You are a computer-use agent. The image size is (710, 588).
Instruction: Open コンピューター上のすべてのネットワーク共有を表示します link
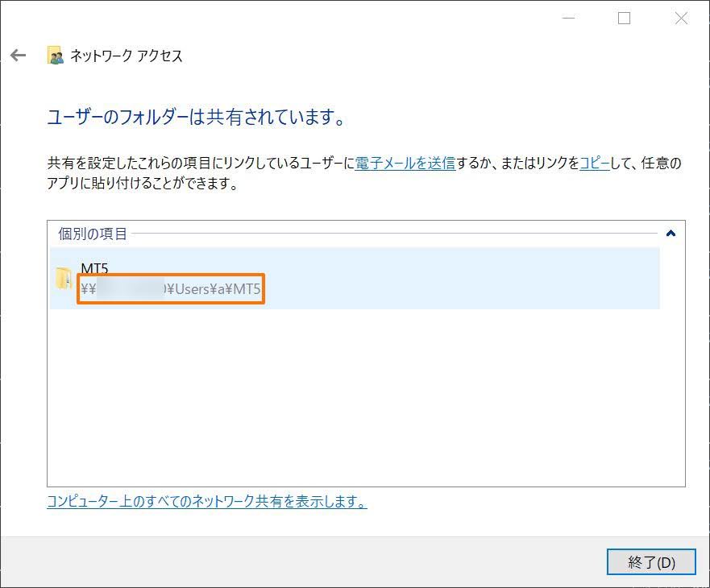[x=207, y=502]
